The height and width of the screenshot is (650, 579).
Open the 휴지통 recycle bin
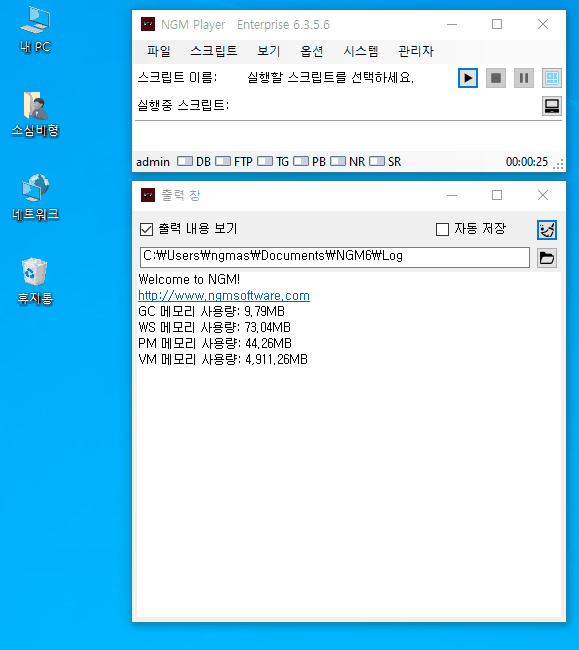[x=35, y=281]
